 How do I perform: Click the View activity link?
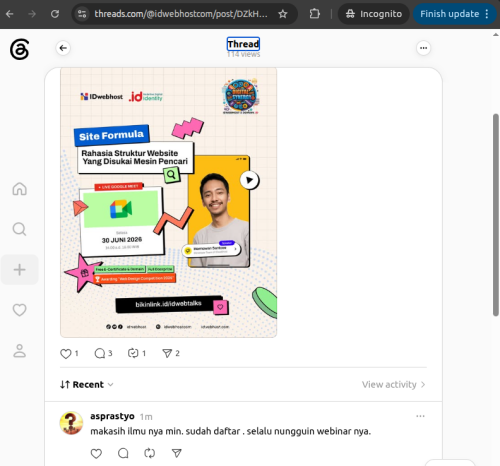(x=394, y=384)
